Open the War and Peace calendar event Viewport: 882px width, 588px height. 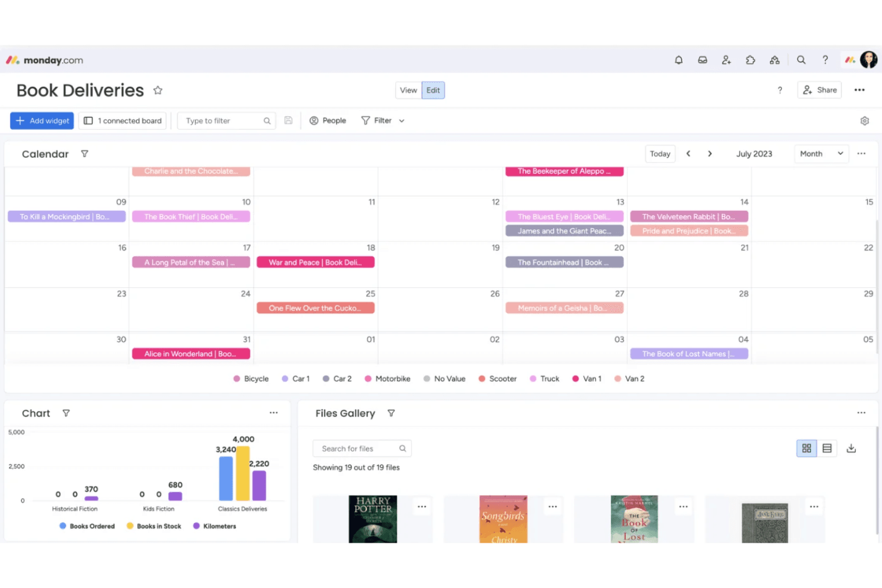click(x=315, y=262)
